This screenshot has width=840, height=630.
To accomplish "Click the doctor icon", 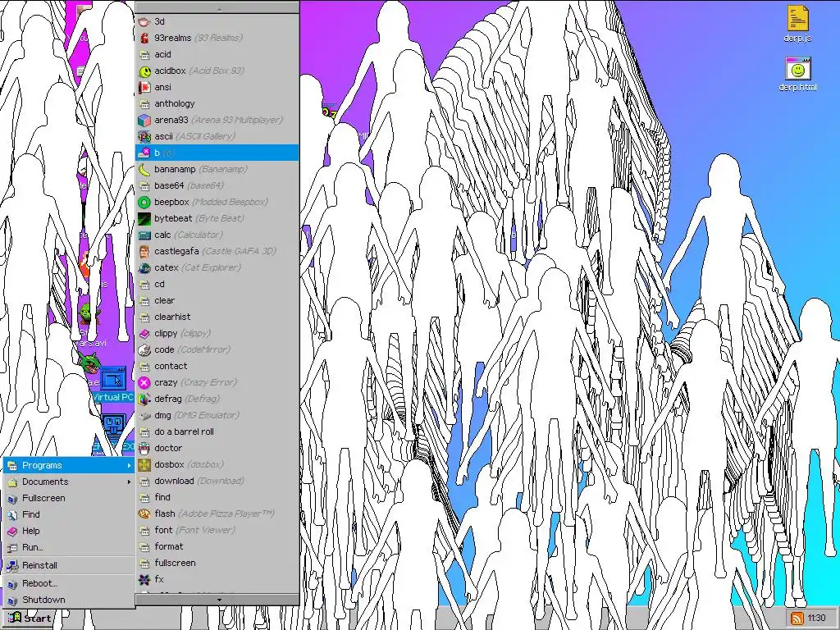I will click(144, 449).
